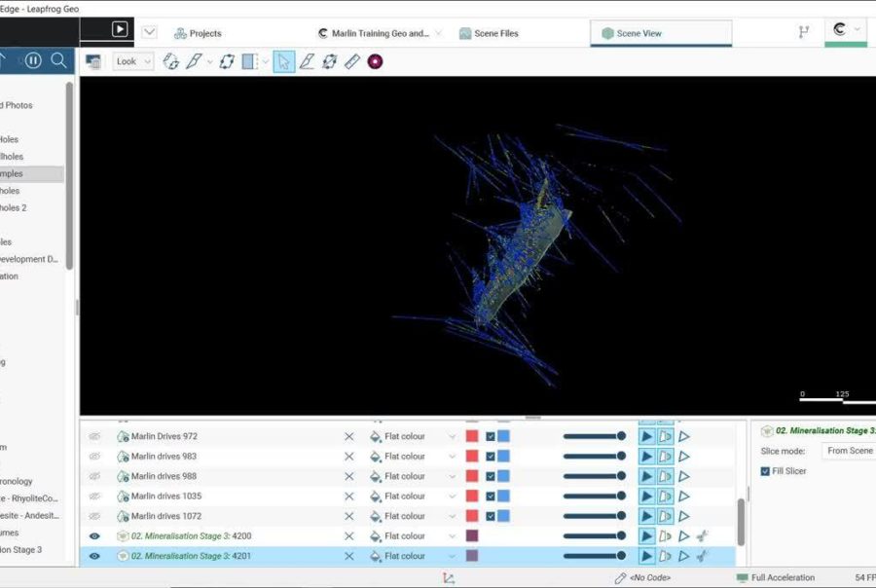The width and height of the screenshot is (876, 588).
Task: Open the branching workflow icon near top right
Action: tap(803, 31)
